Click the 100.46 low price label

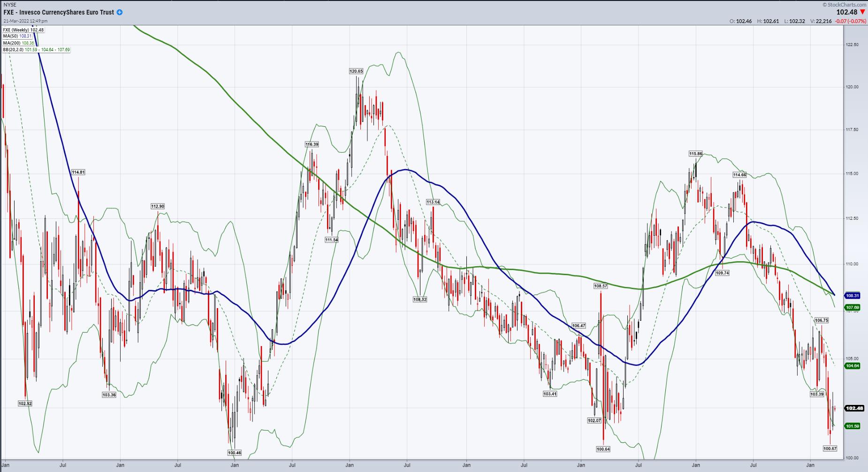234,453
